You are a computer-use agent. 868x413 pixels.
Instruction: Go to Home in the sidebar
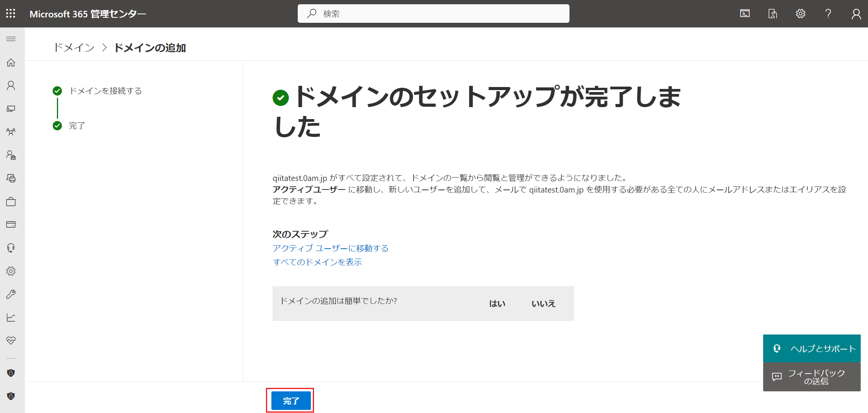pyautogui.click(x=11, y=62)
